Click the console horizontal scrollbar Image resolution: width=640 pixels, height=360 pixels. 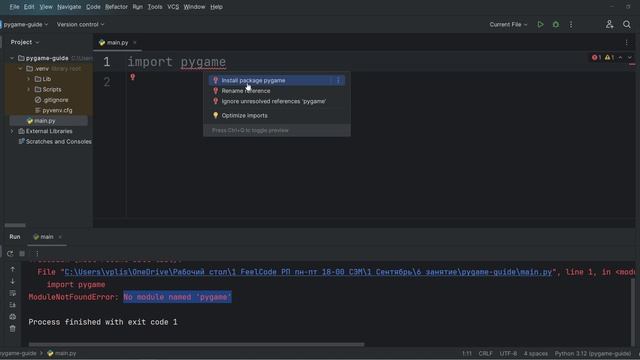coord(196,344)
